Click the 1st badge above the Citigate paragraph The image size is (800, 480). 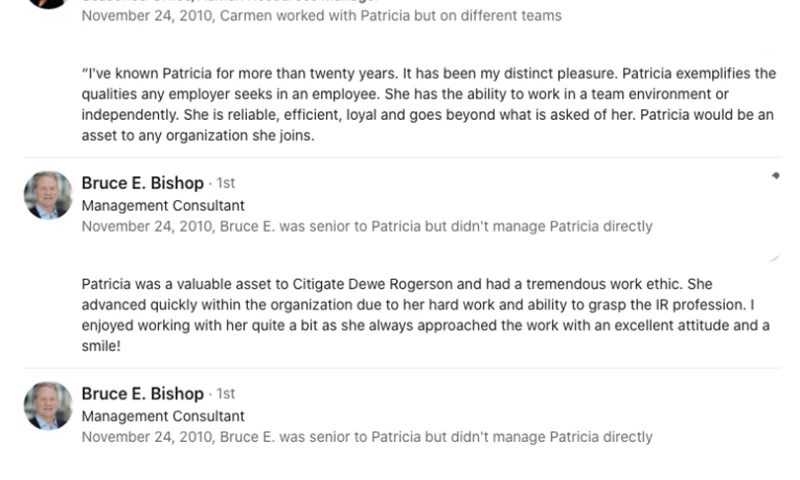[x=226, y=184]
